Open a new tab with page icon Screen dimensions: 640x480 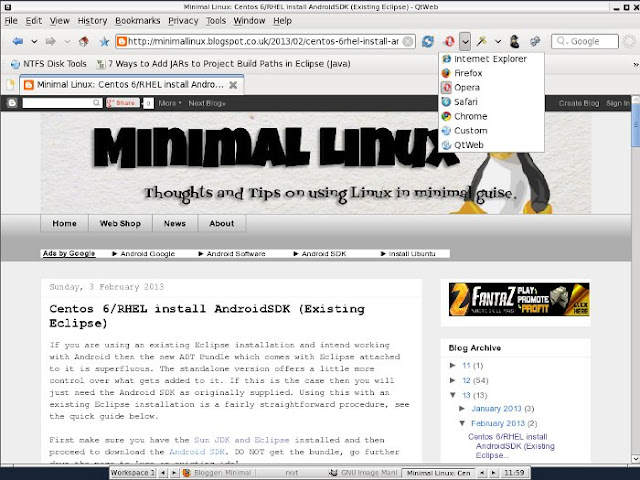[11, 85]
